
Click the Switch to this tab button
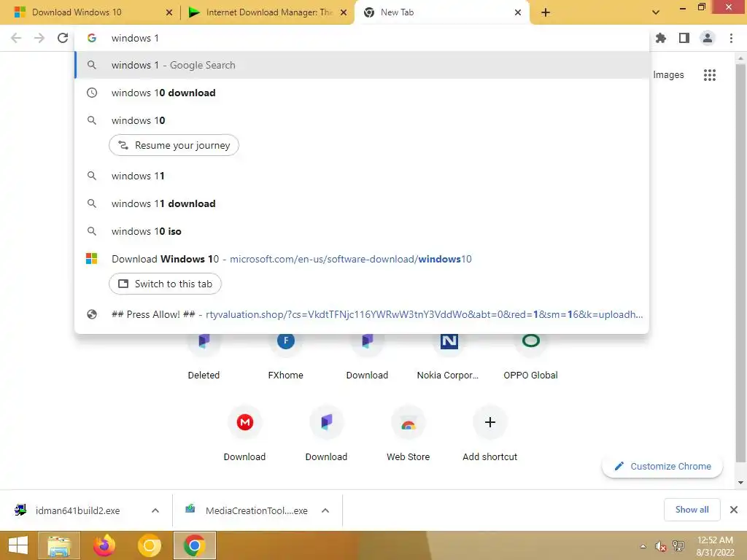pyautogui.click(x=165, y=284)
